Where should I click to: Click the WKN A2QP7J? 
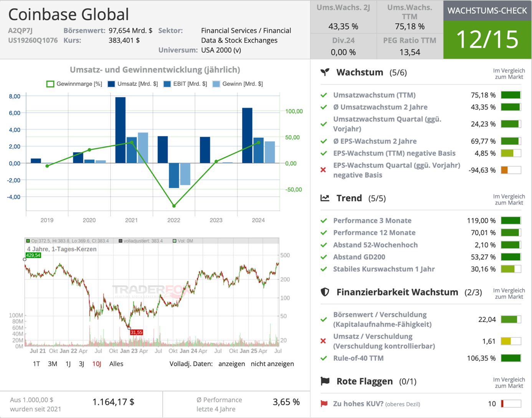coord(20,30)
